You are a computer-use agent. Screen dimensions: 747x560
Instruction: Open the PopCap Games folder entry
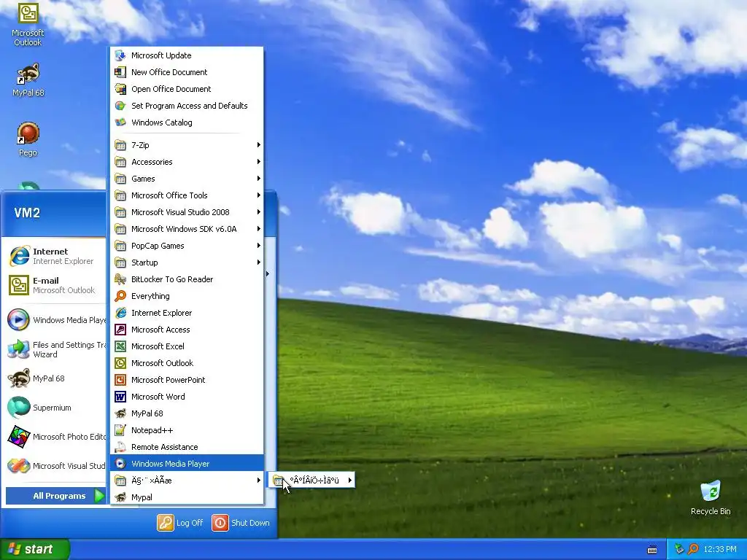pyautogui.click(x=187, y=246)
